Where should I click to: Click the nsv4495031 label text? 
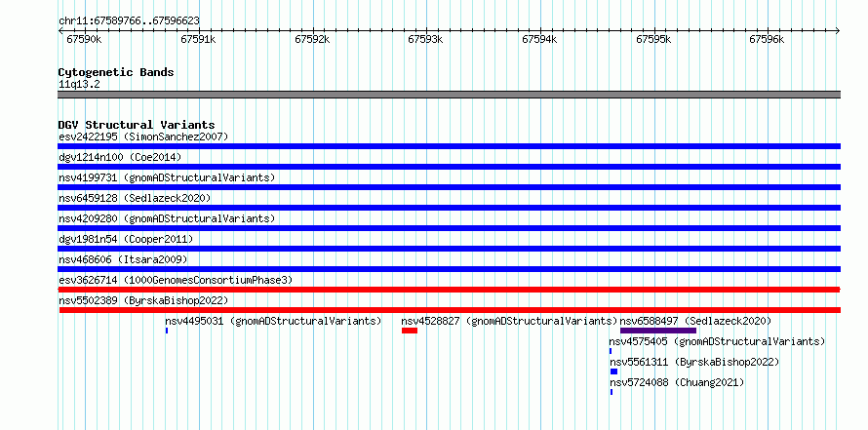(273, 321)
